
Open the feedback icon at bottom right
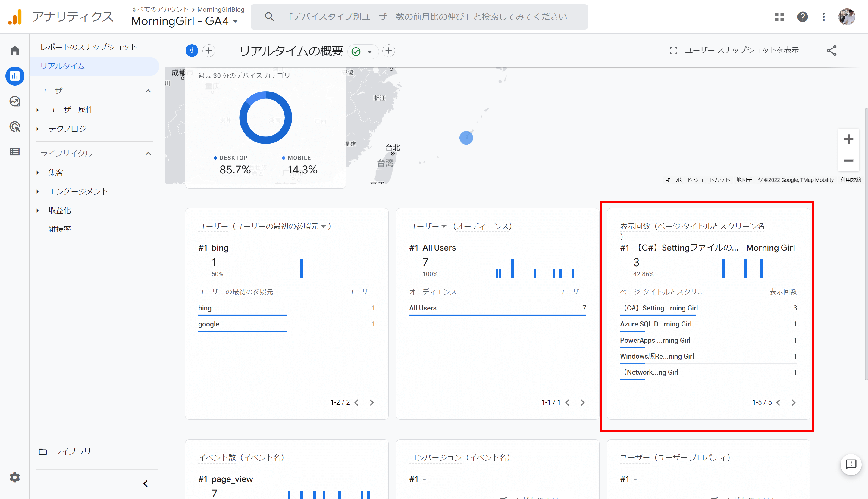pos(851,464)
